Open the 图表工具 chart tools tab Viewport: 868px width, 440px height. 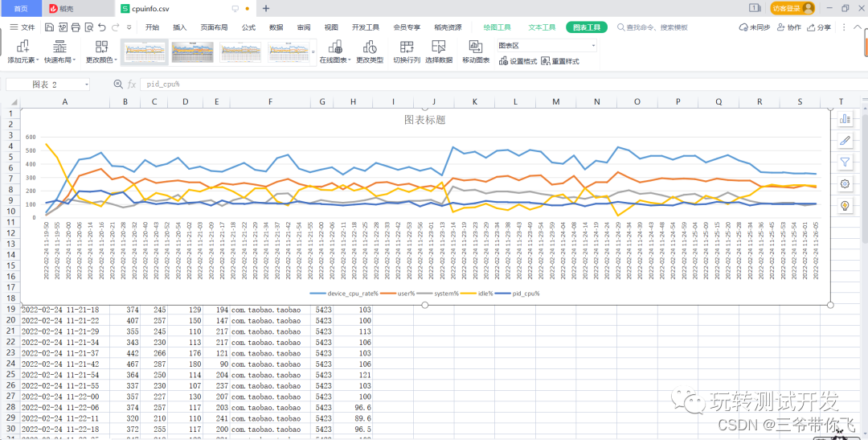(587, 27)
